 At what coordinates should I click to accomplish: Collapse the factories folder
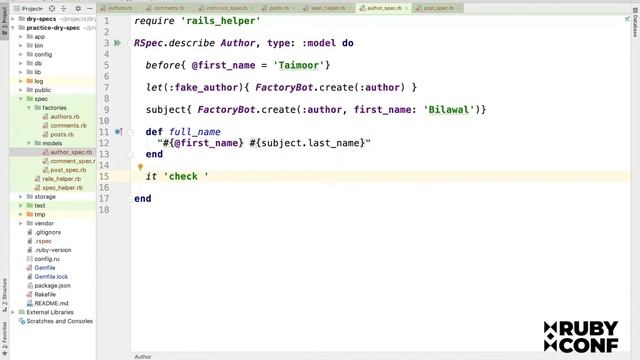(29, 108)
